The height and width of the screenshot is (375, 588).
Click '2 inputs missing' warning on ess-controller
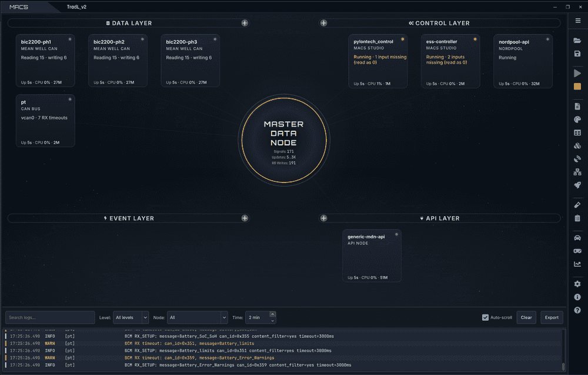[447, 59]
